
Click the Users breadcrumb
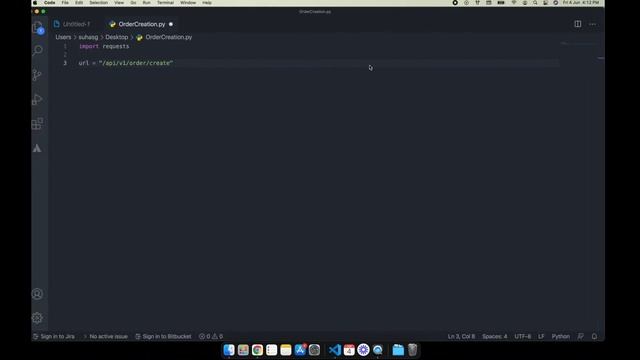(x=63, y=37)
